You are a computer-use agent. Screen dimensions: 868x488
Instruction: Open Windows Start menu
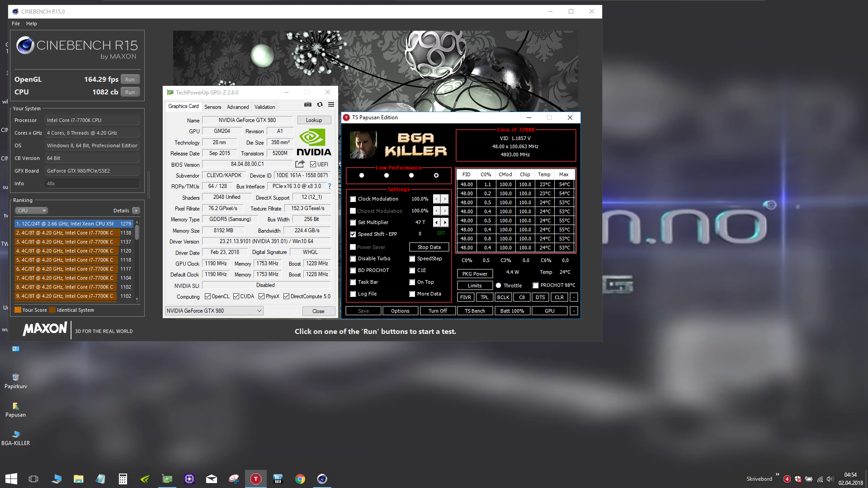pos(11,479)
